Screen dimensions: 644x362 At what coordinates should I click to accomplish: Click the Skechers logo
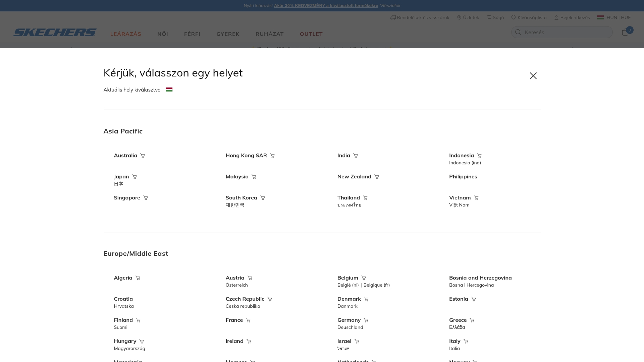point(55,32)
